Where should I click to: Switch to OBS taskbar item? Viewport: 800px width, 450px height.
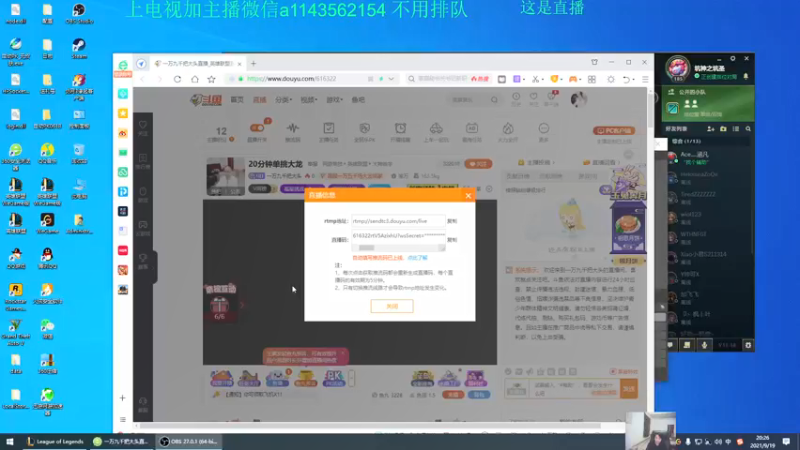click(189, 442)
